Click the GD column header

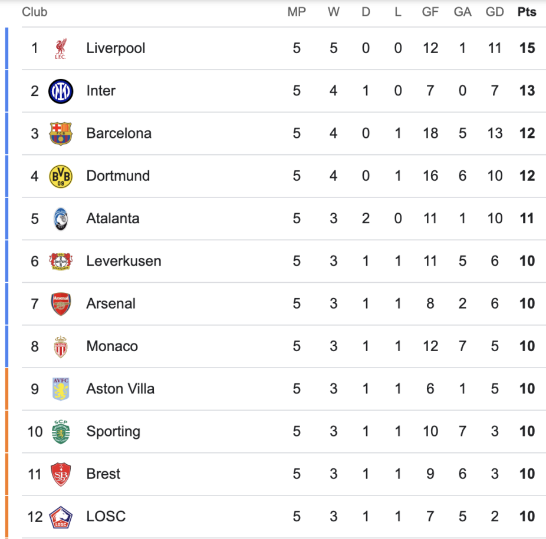point(494,12)
